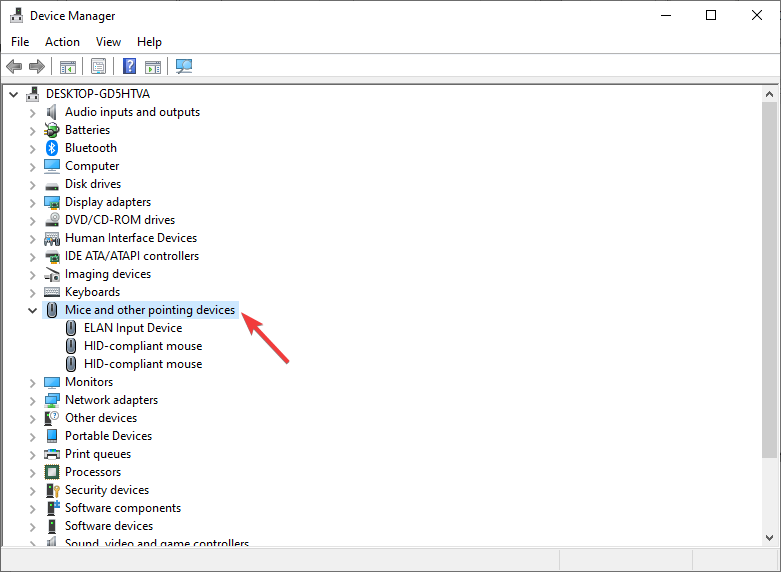
Task: Expand the Network adapters category
Action: [32, 401]
